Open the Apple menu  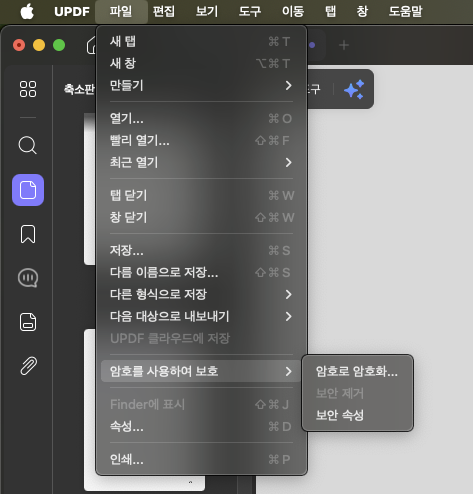pyautogui.click(x=27, y=12)
